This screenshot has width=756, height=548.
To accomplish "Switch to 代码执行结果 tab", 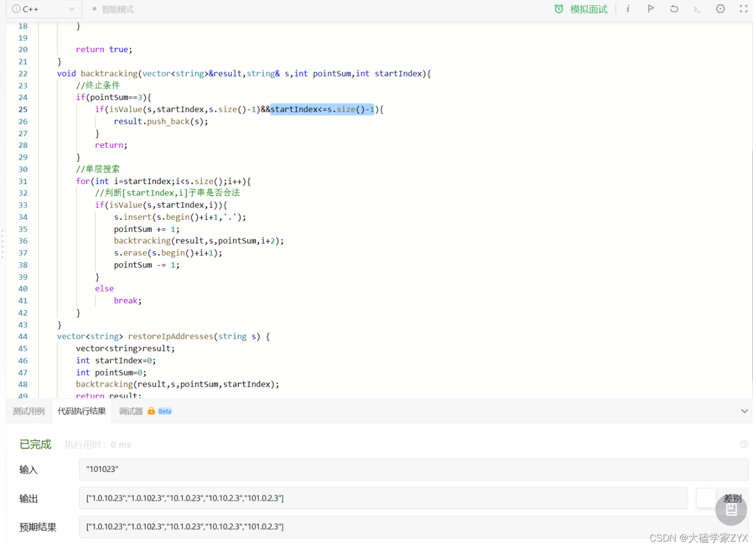I will coord(82,411).
